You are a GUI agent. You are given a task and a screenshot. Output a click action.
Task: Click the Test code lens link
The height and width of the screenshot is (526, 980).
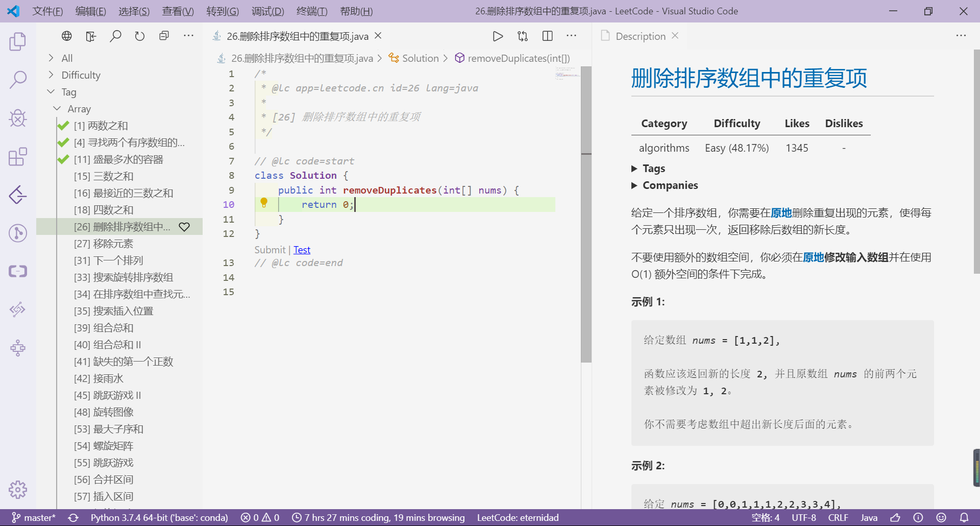tap(302, 250)
